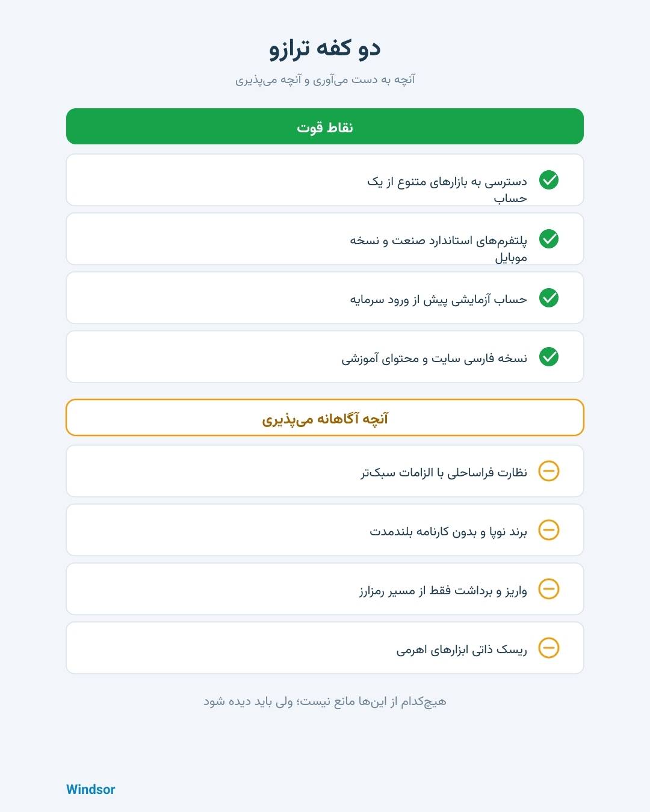Click orange minus icon beside واریز و برداشت
The image size is (650, 812).
(x=549, y=589)
